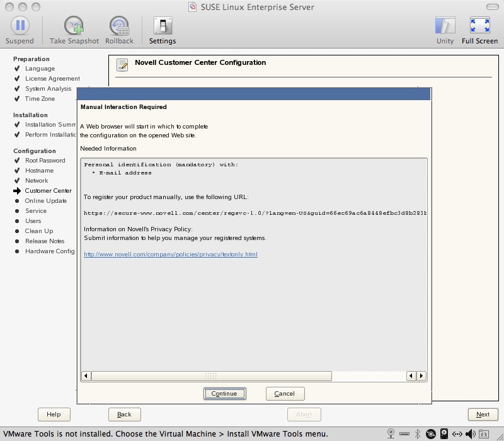The image size is (504, 441).
Task: Click the registration URL text
Action: 255,213
